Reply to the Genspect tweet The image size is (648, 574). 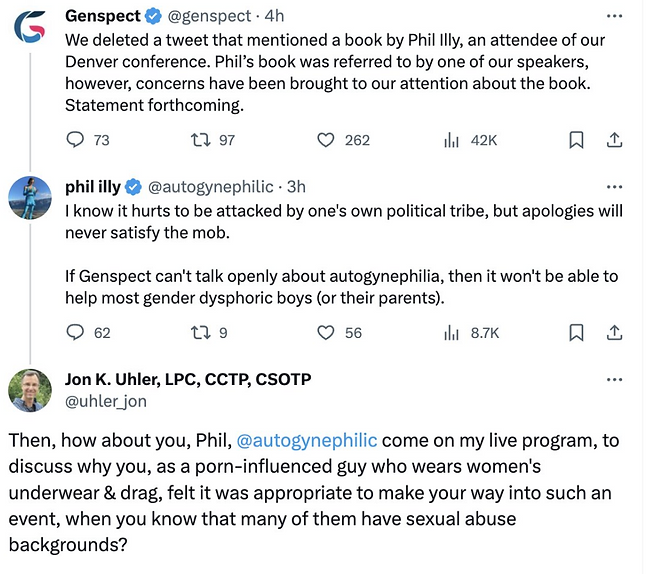76,141
